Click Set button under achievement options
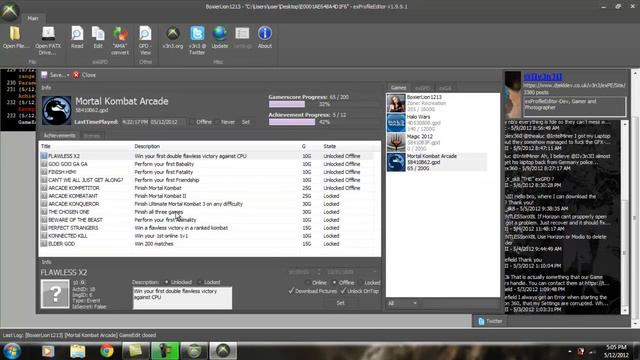The image size is (640, 360). point(340,303)
